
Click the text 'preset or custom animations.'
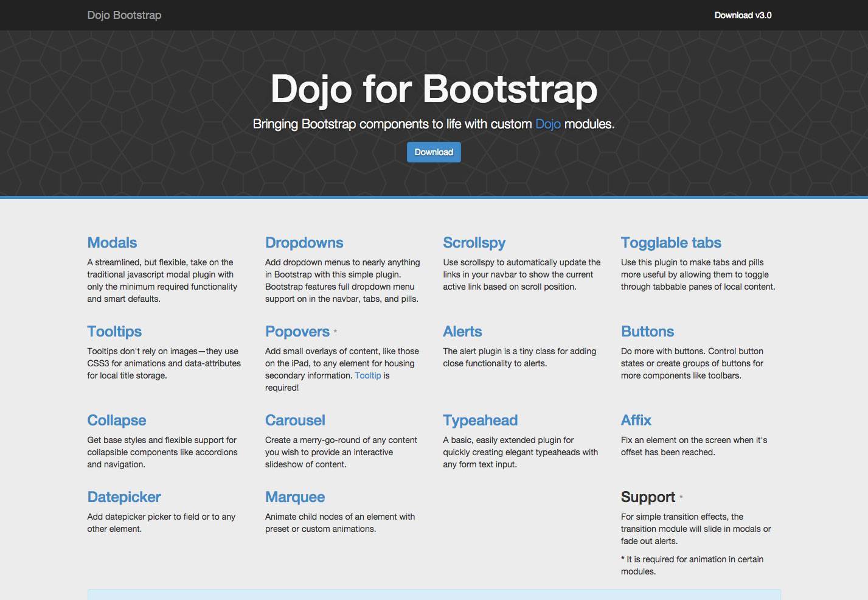coord(321,529)
